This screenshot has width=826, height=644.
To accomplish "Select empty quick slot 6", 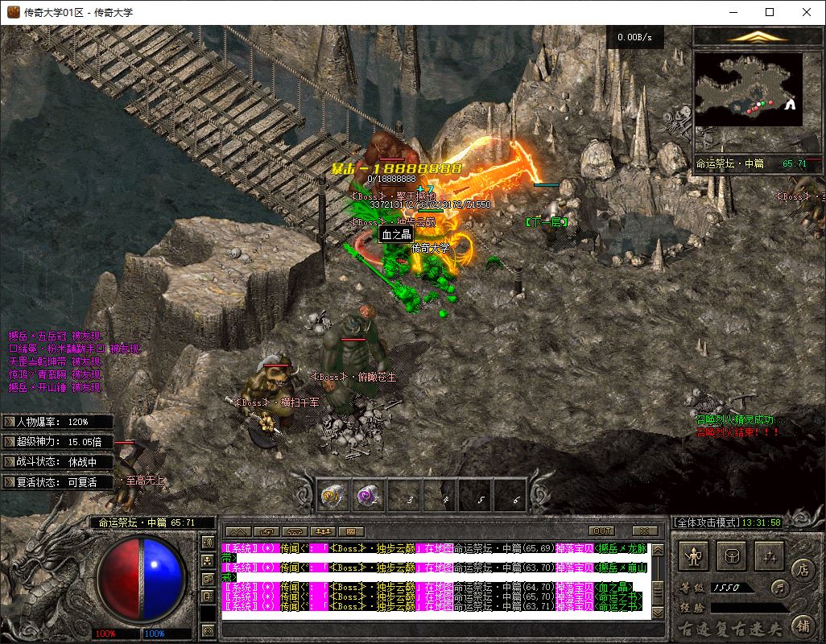I will pos(510,496).
